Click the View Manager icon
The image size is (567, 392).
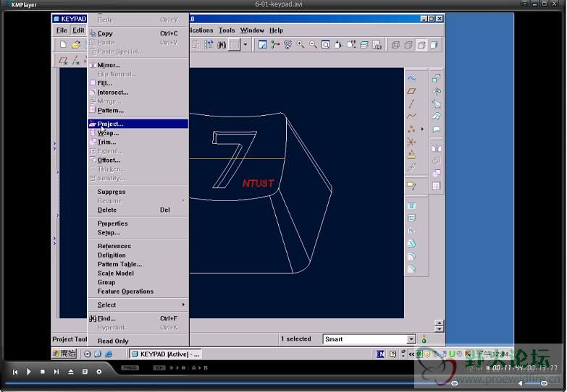[x=377, y=45]
